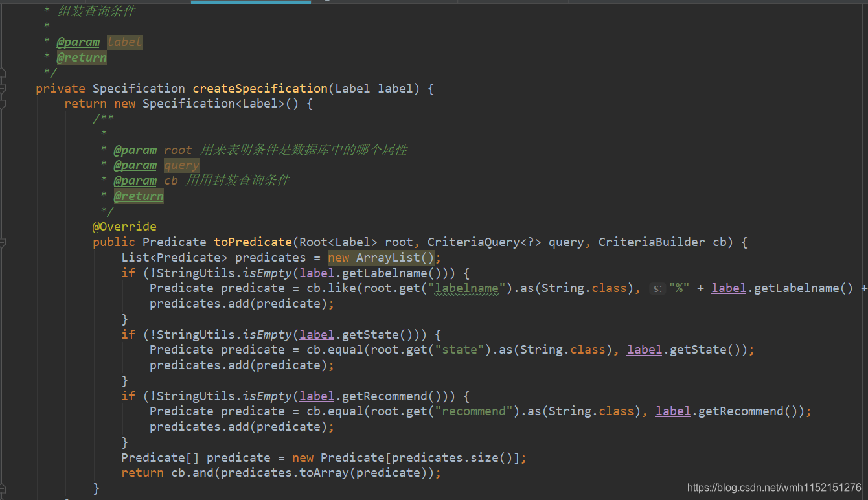Click comment 用来表明条件是数据库中的哪个属性
The width and height of the screenshot is (868, 500).
(x=304, y=150)
